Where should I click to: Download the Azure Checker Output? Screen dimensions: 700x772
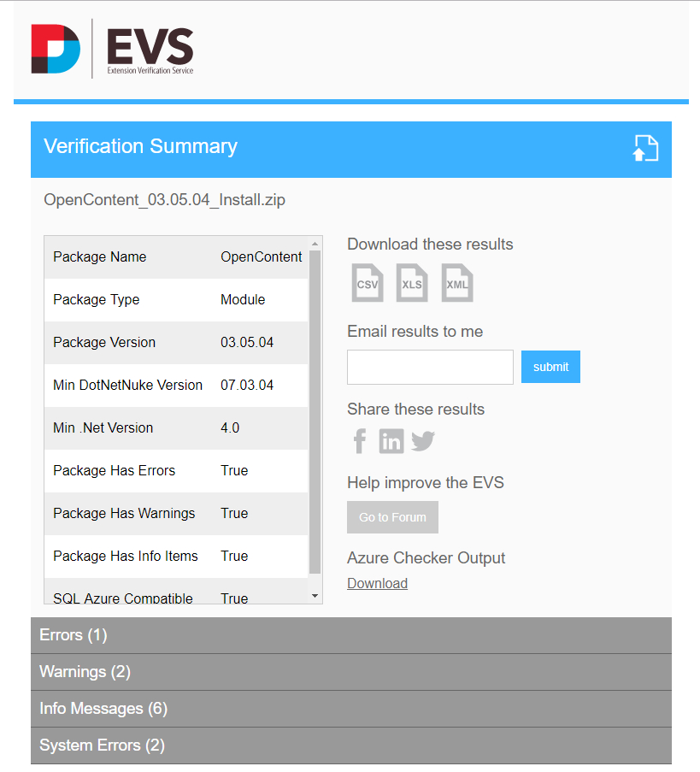[x=377, y=583]
